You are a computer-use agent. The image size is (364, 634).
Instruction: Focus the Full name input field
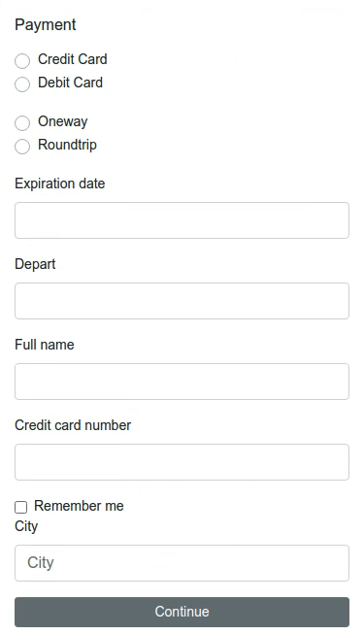click(182, 382)
